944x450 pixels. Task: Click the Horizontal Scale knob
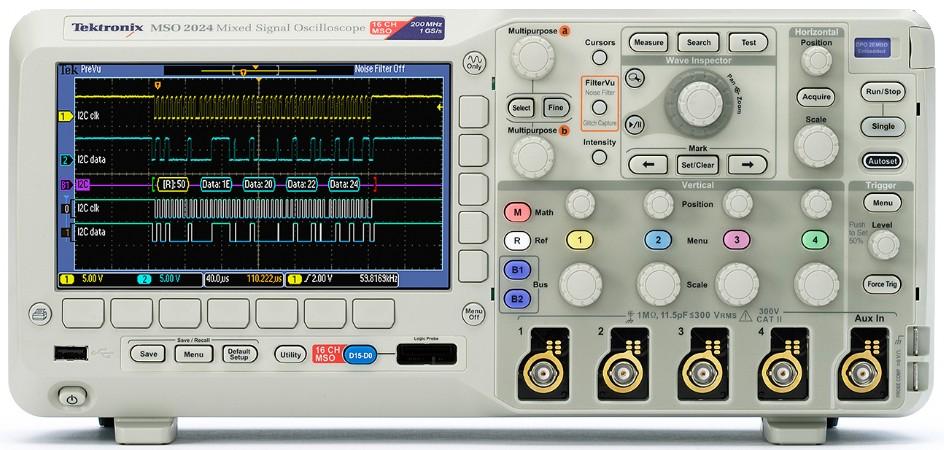click(816, 146)
